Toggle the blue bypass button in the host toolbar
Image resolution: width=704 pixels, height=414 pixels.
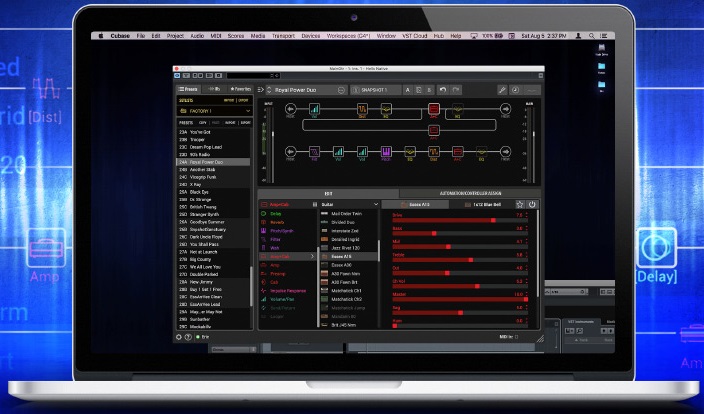point(177,75)
